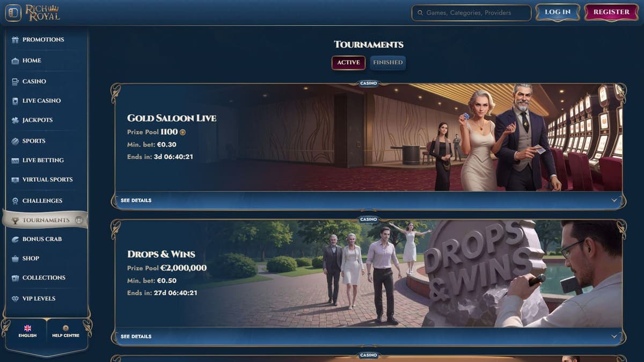Click the Drops & Wins banner image

(x=369, y=274)
